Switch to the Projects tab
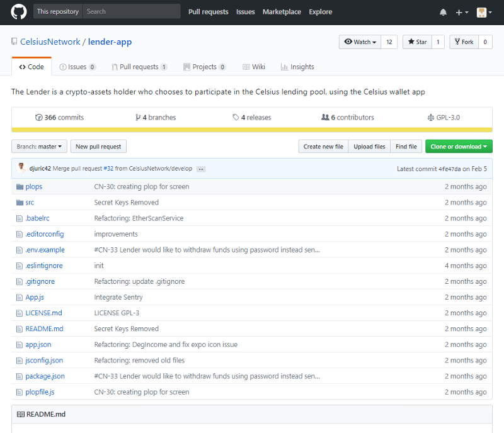The width and height of the screenshot is (504, 433). pos(204,67)
